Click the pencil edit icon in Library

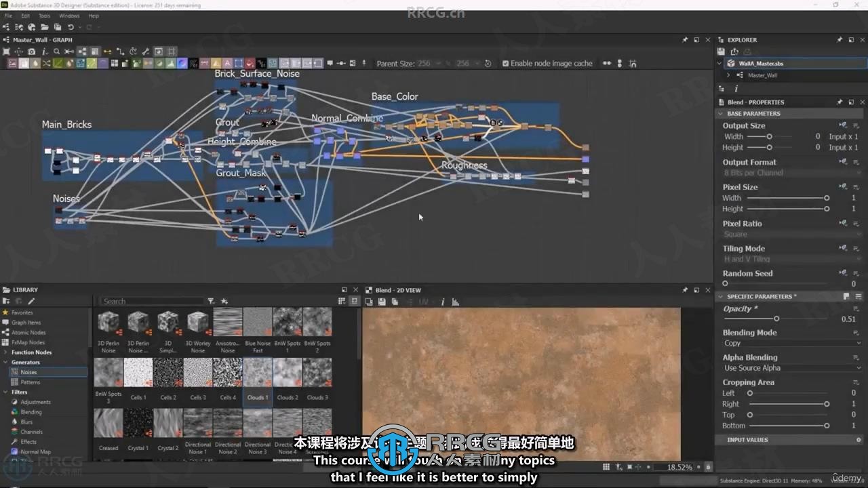[x=31, y=301]
